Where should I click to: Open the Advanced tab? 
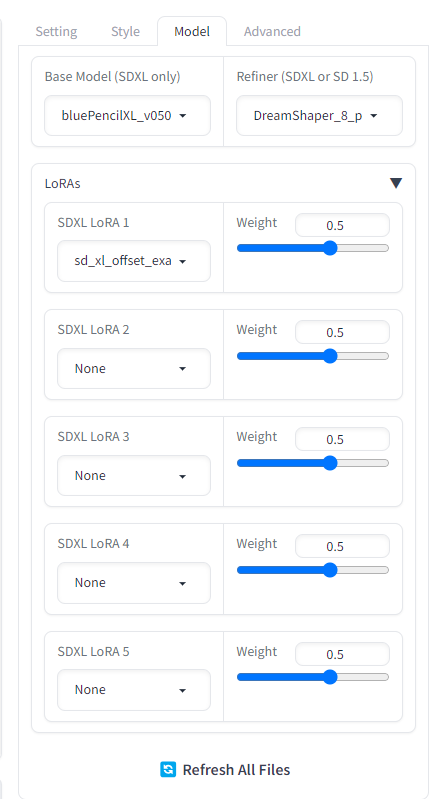pos(272,32)
